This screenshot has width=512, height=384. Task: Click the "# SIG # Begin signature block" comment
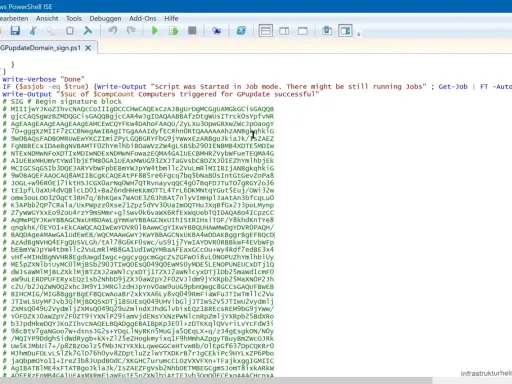tap(62, 101)
